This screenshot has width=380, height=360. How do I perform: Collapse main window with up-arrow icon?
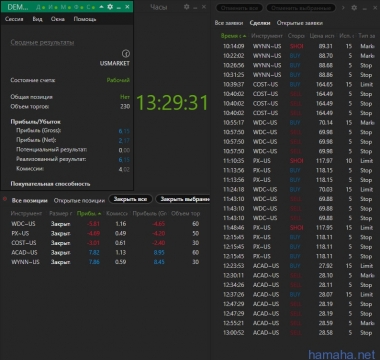tap(101, 7)
